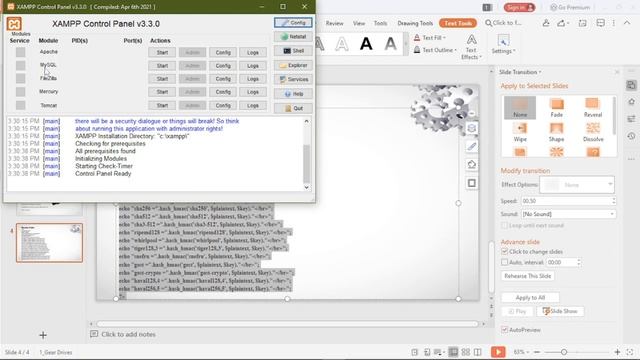This screenshot has height=360, width=640.
Task: Click the XAMPP logo icon
Action: pyautogui.click(x=14, y=24)
